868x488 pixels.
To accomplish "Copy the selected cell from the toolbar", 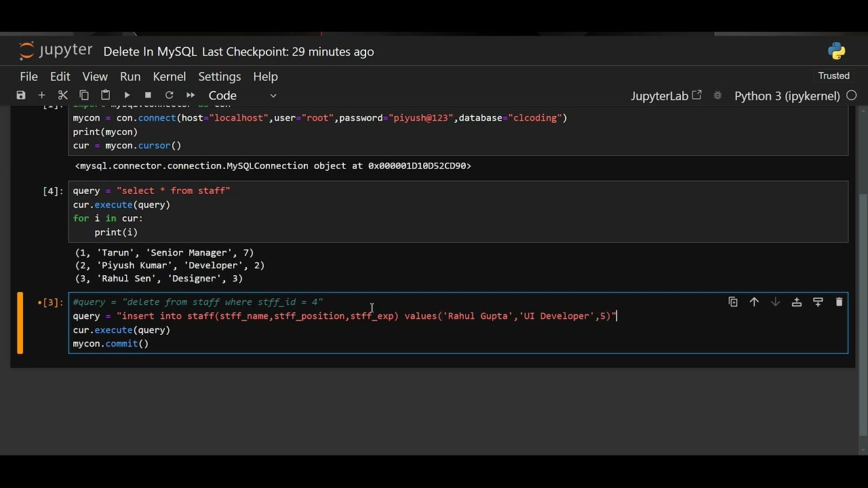I will [84, 96].
